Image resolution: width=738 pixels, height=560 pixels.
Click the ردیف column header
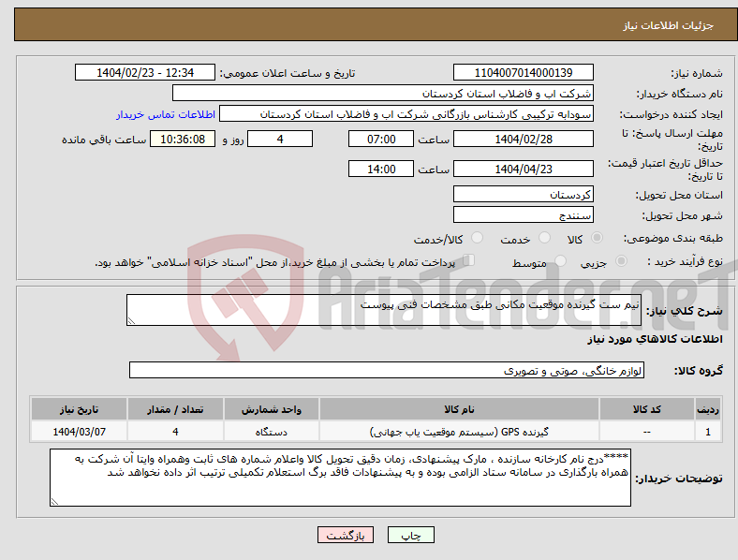tap(708, 409)
